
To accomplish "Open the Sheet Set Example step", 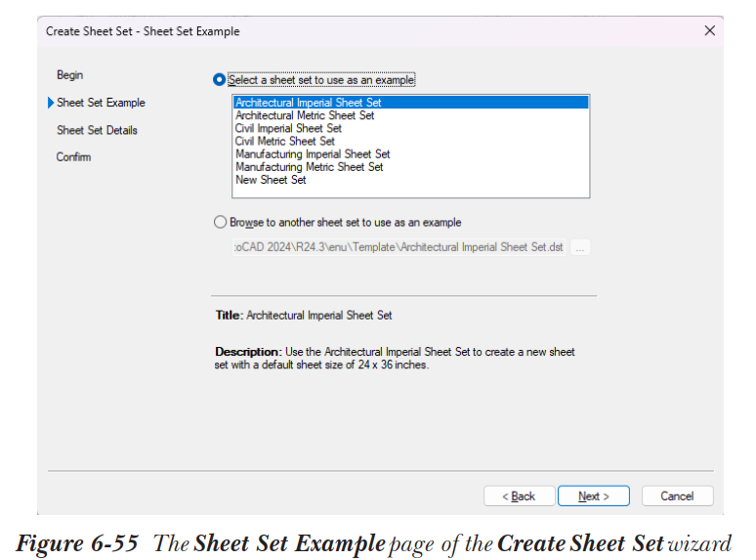I will click(x=101, y=103).
